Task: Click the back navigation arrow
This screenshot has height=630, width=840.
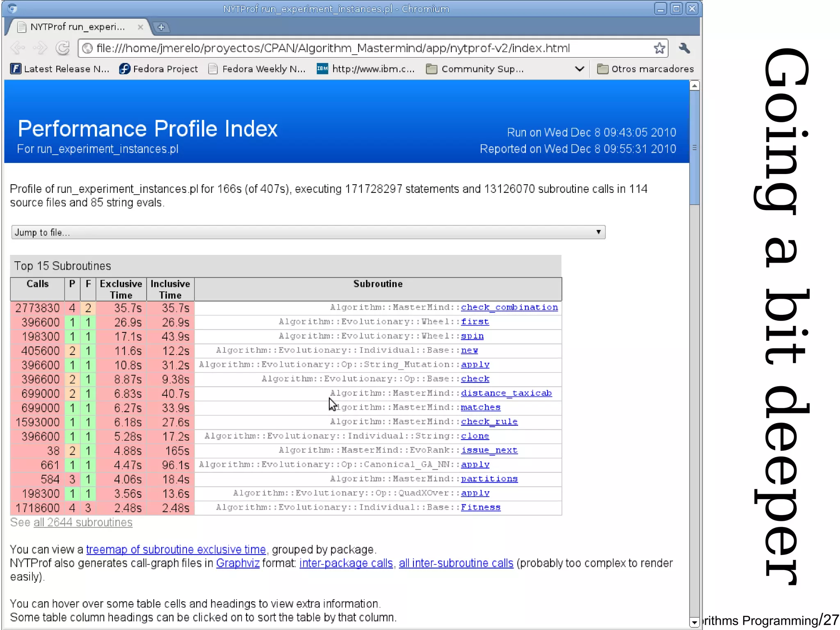Action: click(17, 48)
